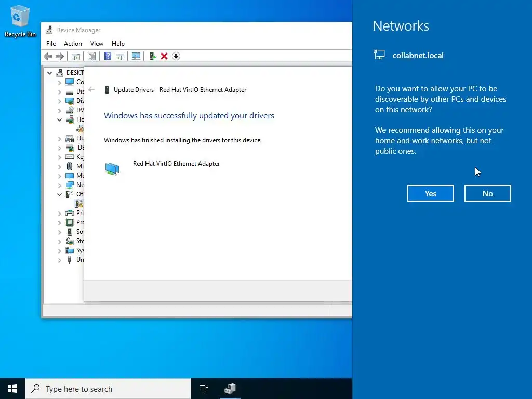Click Yes to allow network discovery
Viewport: 532px width, 399px height.
[431, 193]
